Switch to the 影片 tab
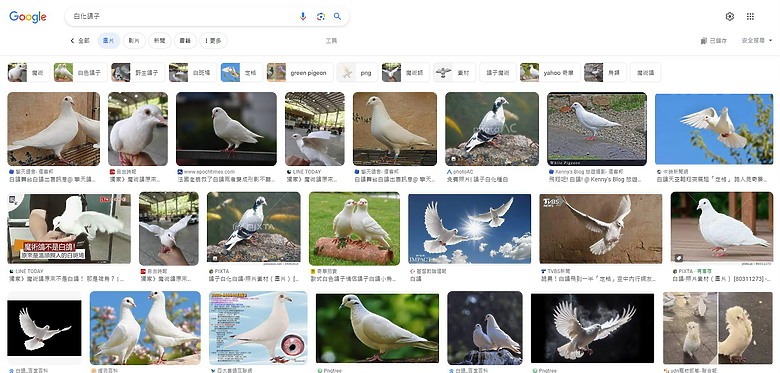The height and width of the screenshot is (373, 780). tap(134, 41)
